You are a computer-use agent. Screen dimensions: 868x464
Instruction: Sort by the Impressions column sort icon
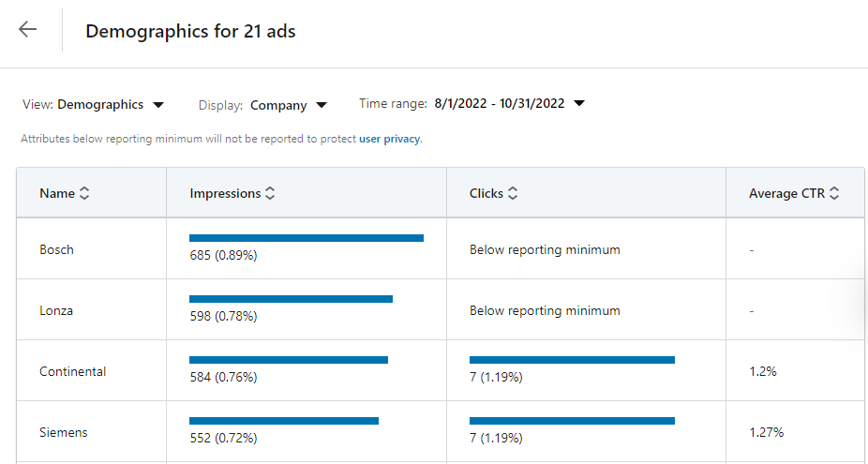point(270,193)
